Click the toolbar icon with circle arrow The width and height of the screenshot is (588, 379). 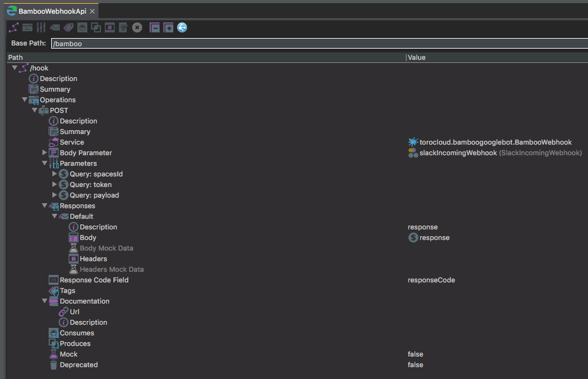tap(82, 27)
